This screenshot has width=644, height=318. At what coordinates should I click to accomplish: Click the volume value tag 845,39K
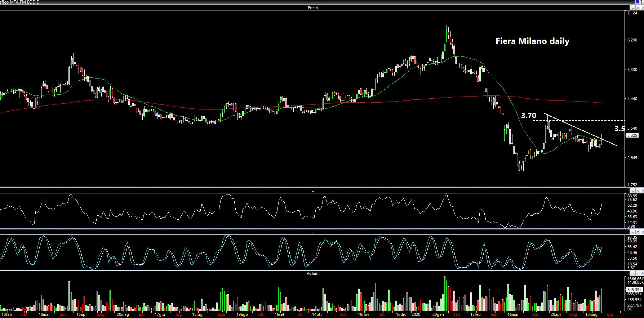pyautogui.click(x=635, y=289)
